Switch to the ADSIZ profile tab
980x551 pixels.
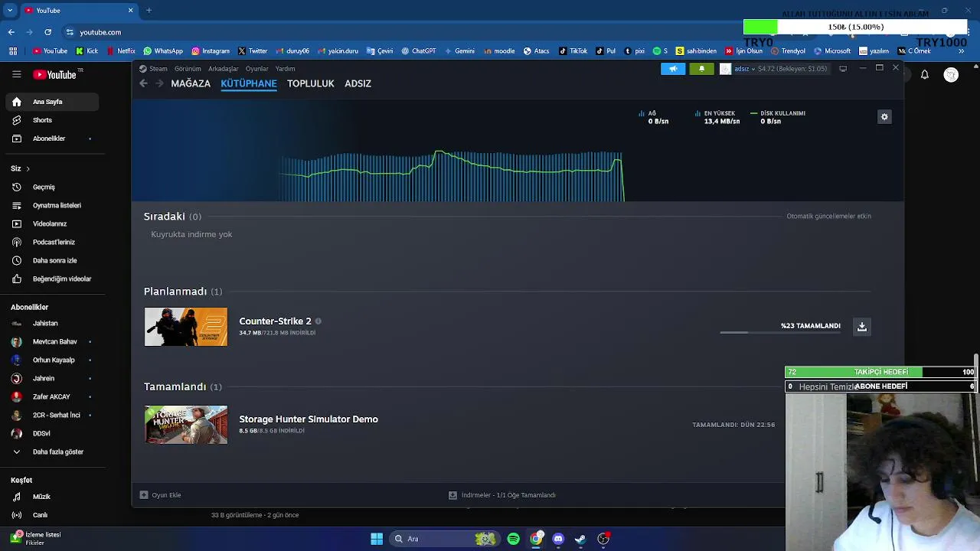point(358,83)
